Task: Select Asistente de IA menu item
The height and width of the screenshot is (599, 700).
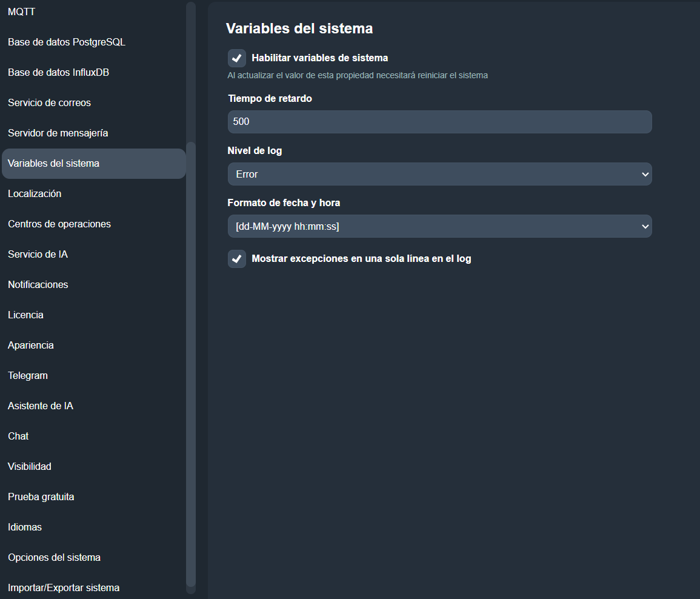Action: (41, 406)
